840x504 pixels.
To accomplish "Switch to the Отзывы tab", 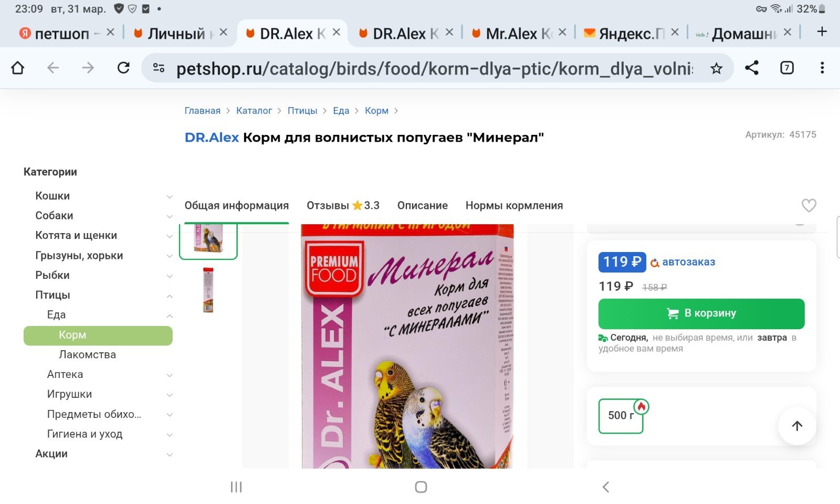I will click(343, 205).
